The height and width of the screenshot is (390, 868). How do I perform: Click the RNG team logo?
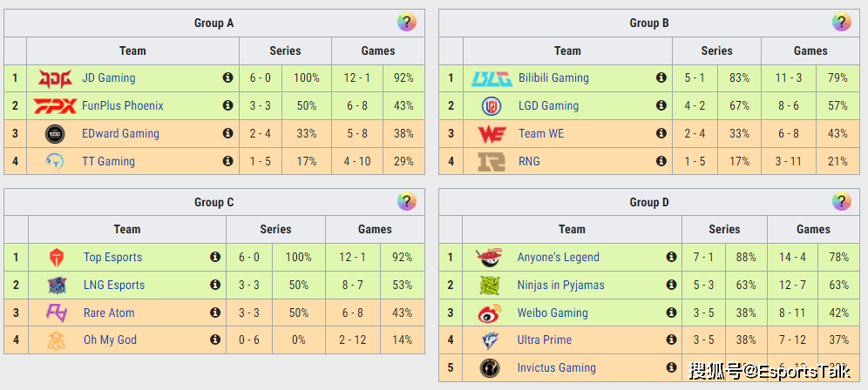coord(492,161)
